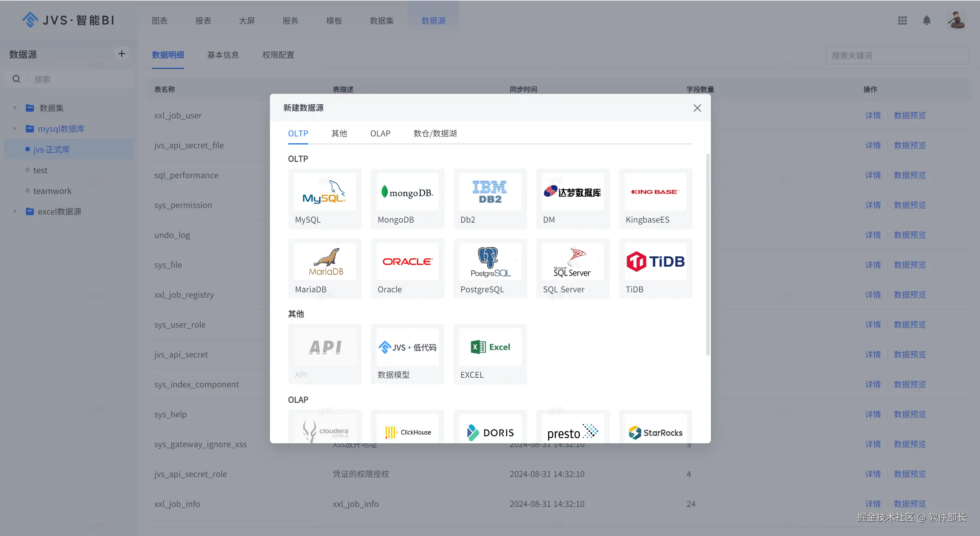The height and width of the screenshot is (536, 980).
Task: Click 数据预览 link for xxl_job_user
Action: click(910, 115)
